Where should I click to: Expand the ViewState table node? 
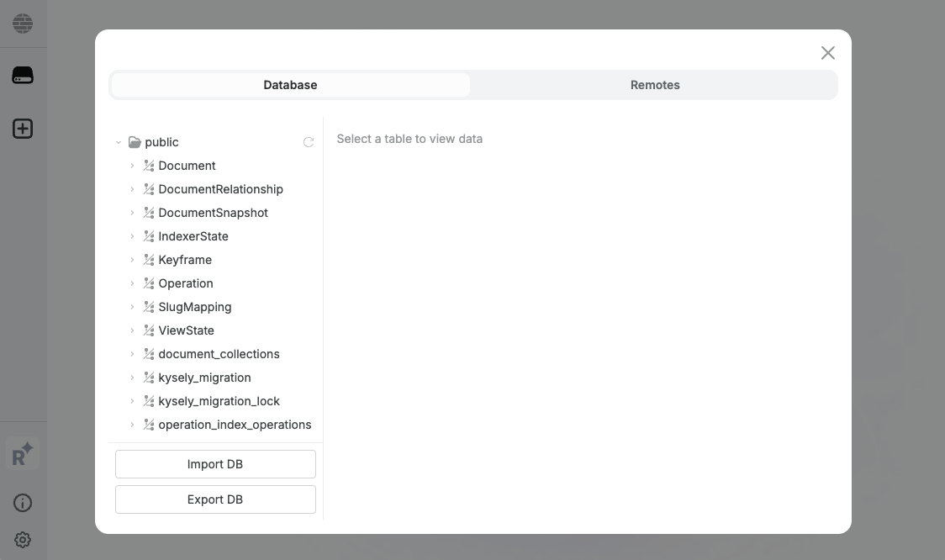pos(133,330)
